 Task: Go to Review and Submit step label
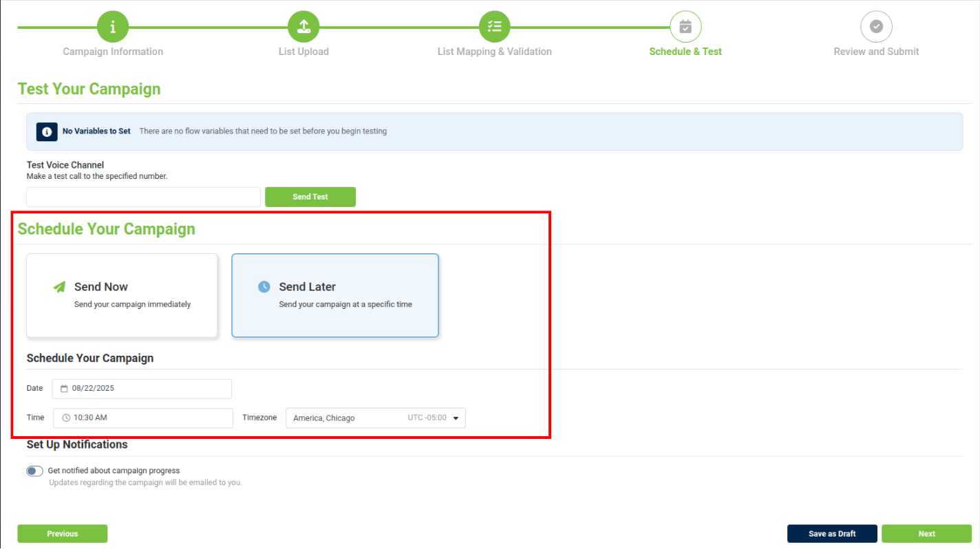coord(876,52)
